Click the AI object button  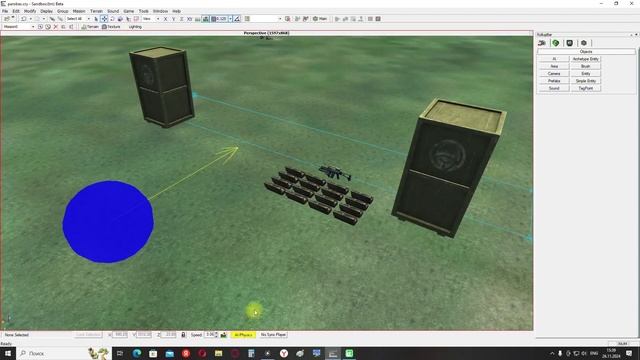coord(554,59)
